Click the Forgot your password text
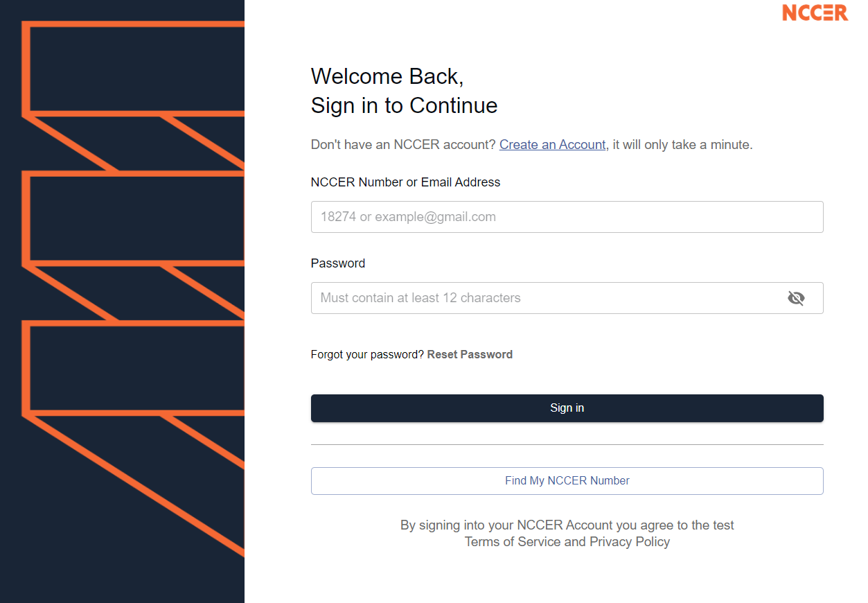Image resolution: width=868 pixels, height=603 pixels. coord(367,354)
